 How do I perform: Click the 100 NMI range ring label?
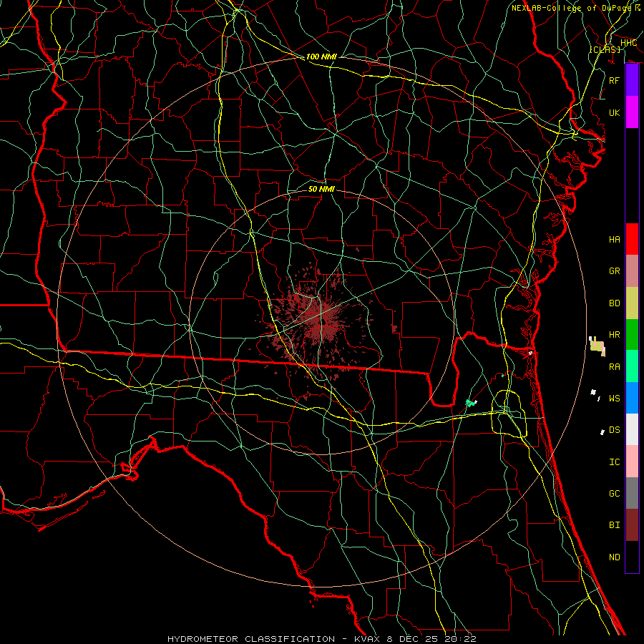pos(321,57)
